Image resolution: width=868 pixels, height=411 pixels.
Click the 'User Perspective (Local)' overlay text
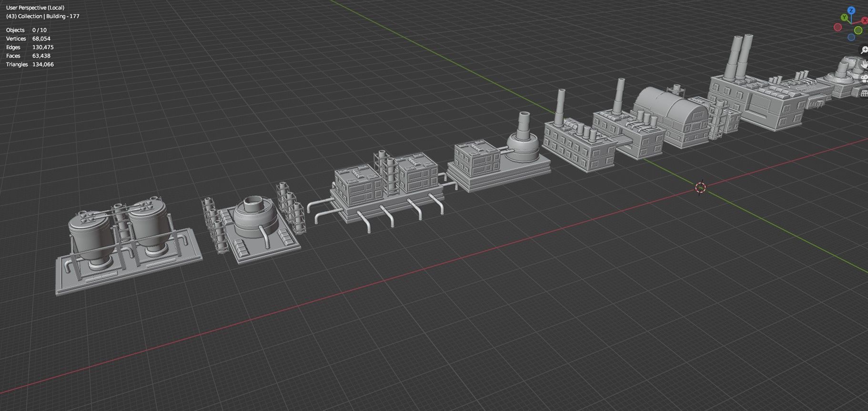coord(35,8)
